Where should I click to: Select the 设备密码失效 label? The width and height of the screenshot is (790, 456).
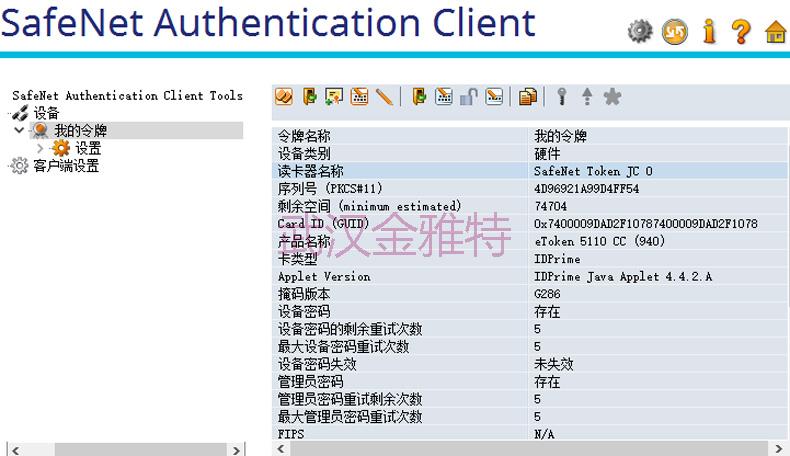point(317,364)
